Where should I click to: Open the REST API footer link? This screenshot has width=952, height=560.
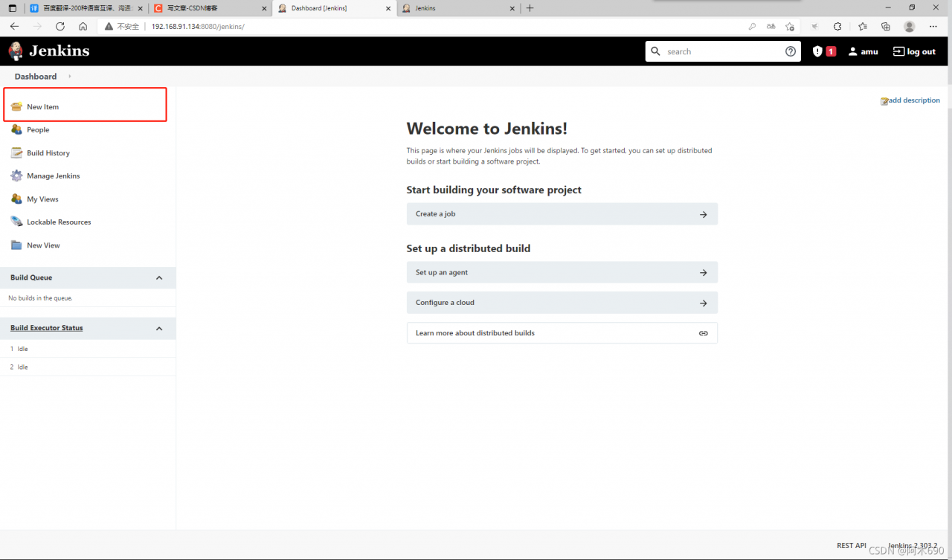(852, 545)
